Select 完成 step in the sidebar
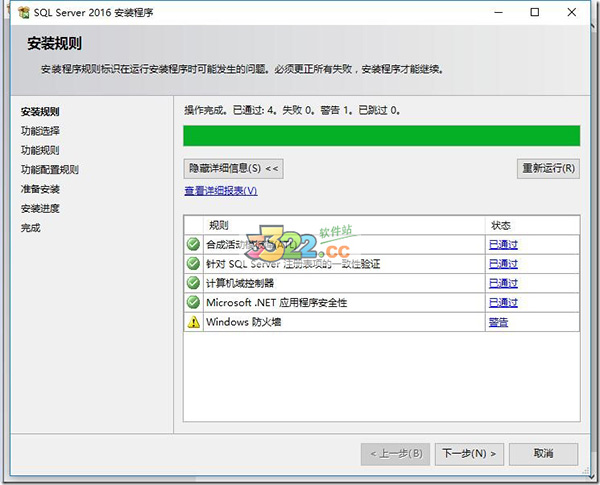 tap(31, 228)
